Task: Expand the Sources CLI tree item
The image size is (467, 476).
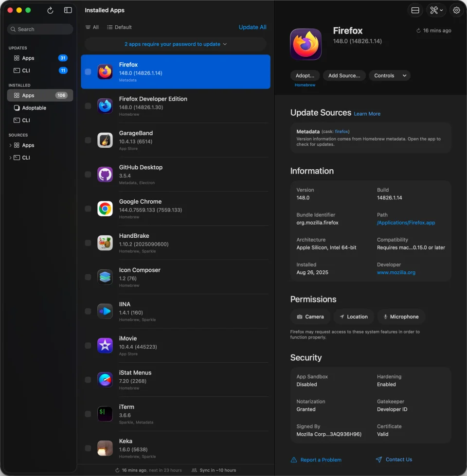Action: click(10, 158)
